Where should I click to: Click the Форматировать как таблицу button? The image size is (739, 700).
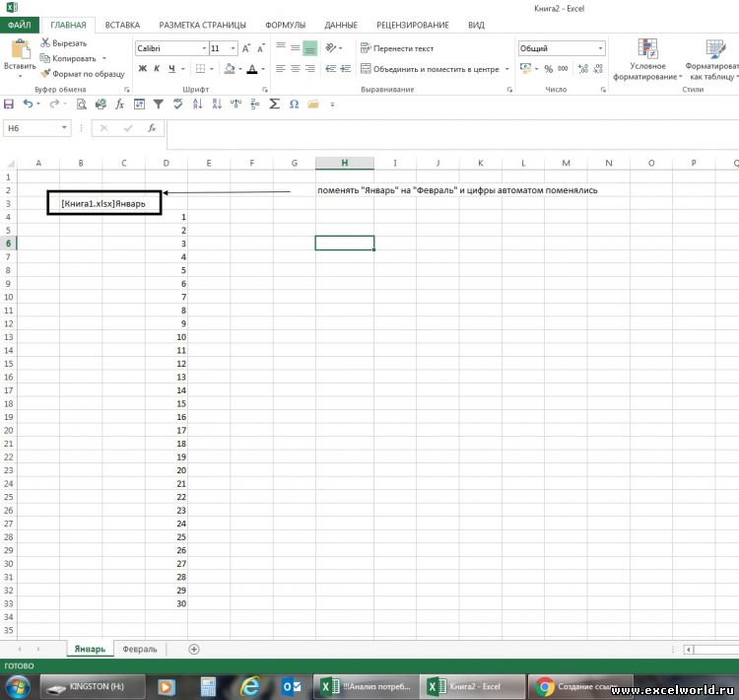712,60
